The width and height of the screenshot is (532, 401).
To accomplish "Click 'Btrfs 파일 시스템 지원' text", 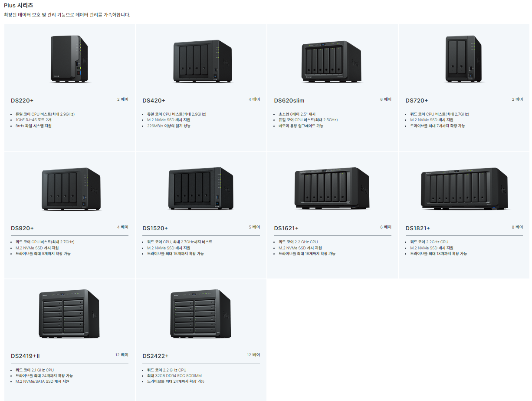I will coord(33,126).
